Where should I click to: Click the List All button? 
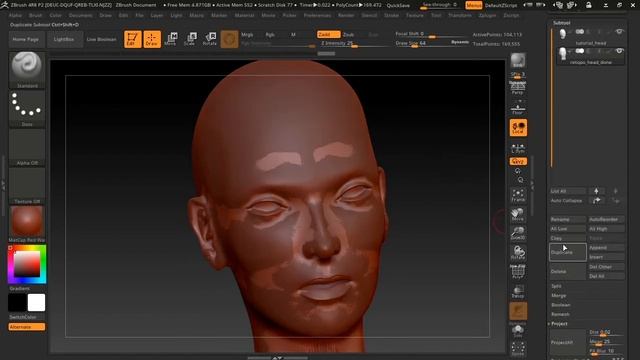tap(568, 191)
